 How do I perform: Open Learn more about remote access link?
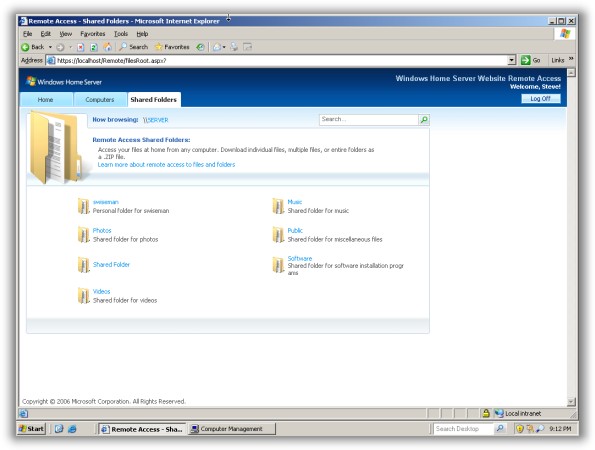pyautogui.click(x=166, y=165)
